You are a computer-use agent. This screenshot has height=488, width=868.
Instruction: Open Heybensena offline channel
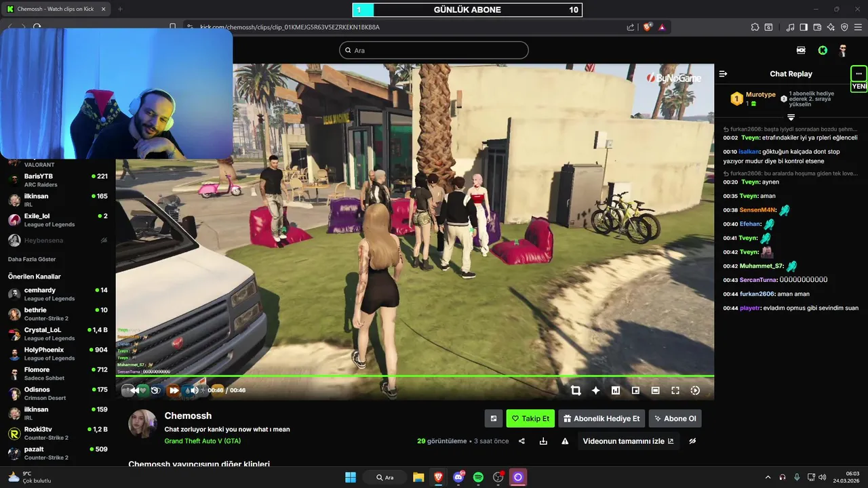[58, 240]
